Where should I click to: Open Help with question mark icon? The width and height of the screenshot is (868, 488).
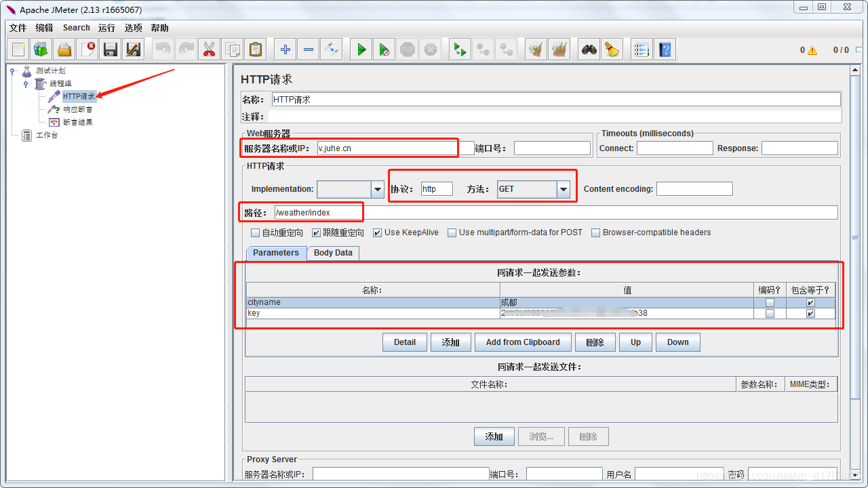(665, 49)
